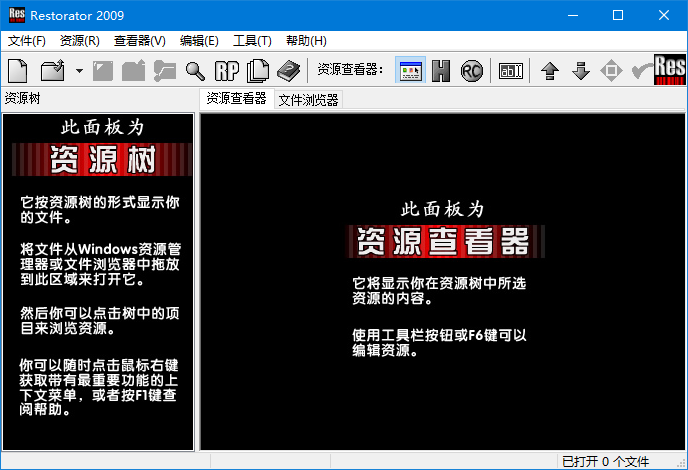This screenshot has height=470, width=688.
Task: Click the window resize grip corner
Action: (x=681, y=463)
